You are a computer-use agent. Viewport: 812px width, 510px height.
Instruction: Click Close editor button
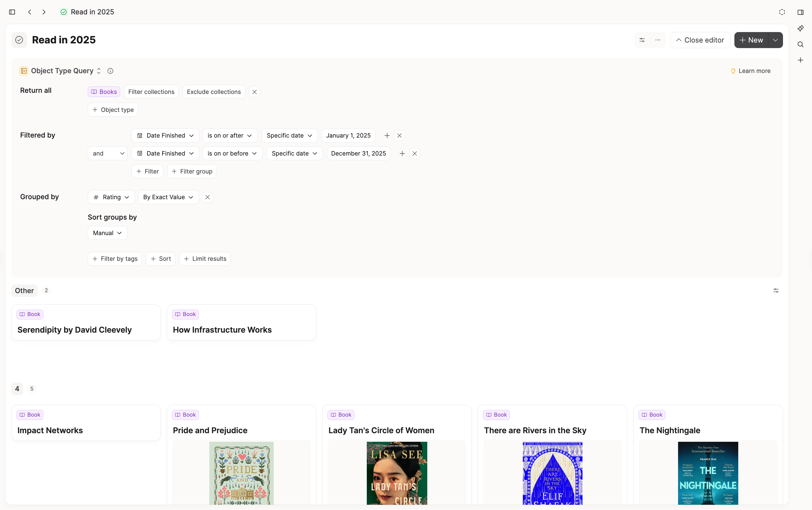click(700, 40)
